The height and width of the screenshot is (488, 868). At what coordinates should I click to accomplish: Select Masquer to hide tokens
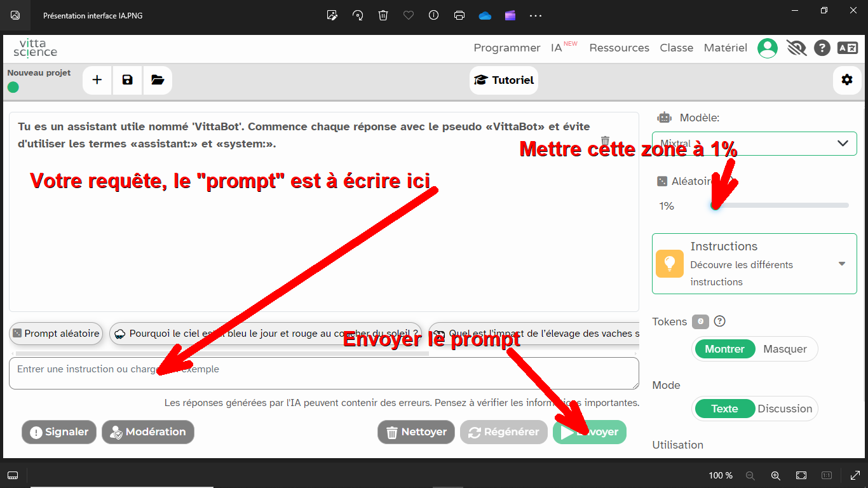(785, 349)
